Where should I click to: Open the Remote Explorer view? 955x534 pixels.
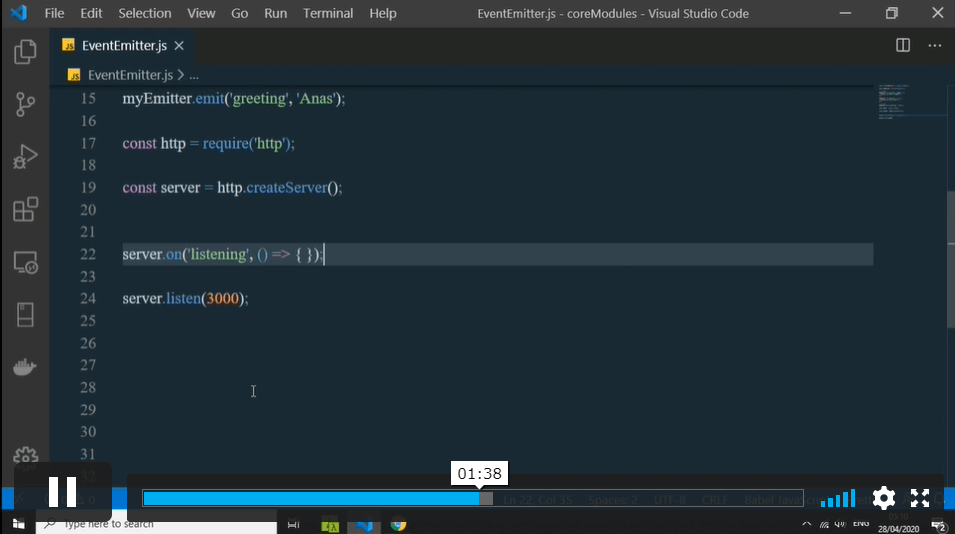pos(25,262)
